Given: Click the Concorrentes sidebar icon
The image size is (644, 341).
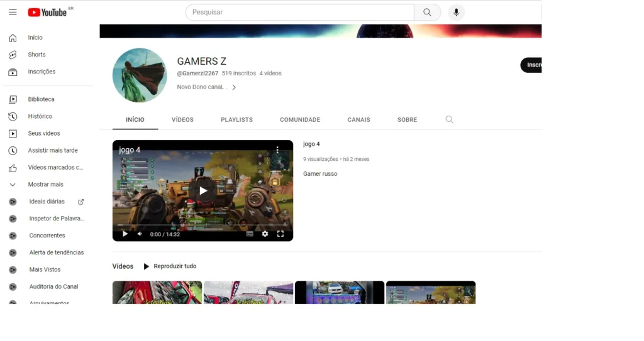Looking at the screenshot, I should [x=13, y=236].
